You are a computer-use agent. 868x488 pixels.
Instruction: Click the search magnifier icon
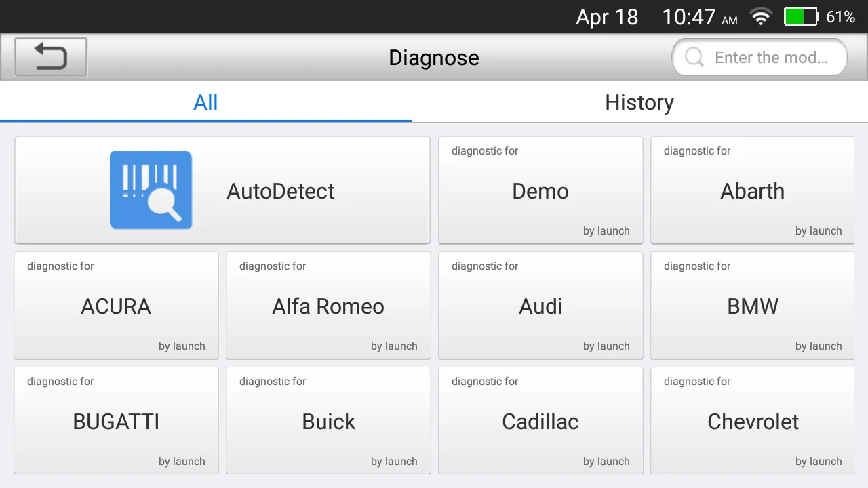[694, 58]
